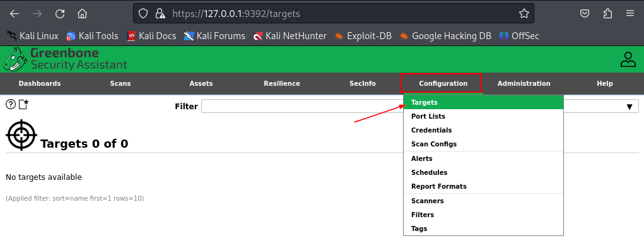Click the Help question mark icon
Screen dimensions: 644x243
(11, 104)
